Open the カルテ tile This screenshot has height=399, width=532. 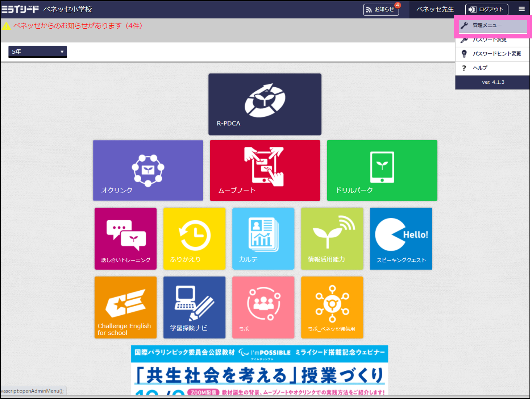click(263, 238)
